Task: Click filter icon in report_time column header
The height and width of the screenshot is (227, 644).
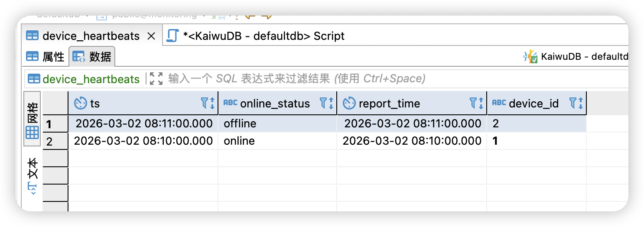Action: point(474,103)
